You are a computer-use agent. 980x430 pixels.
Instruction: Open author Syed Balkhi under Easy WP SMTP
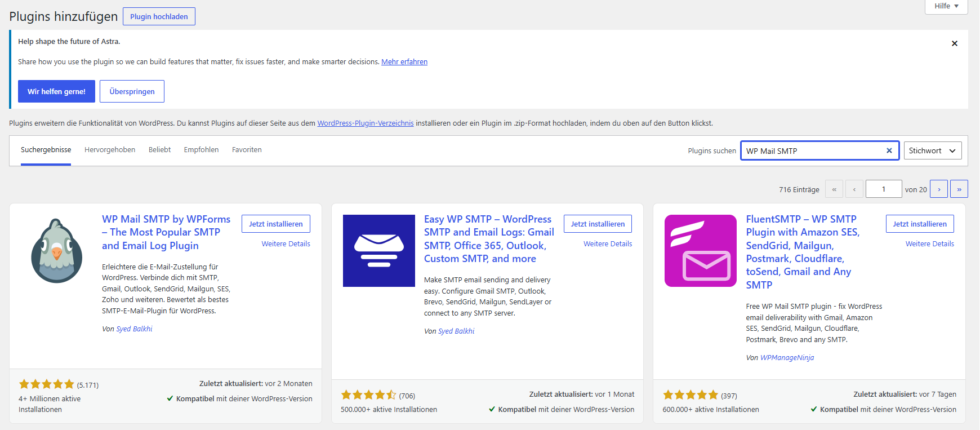click(456, 331)
